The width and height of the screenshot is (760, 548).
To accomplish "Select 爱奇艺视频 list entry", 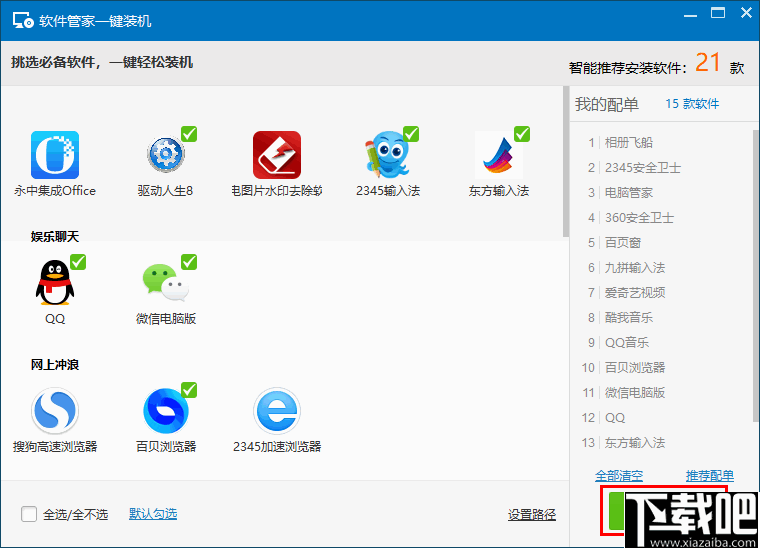I will point(635,293).
